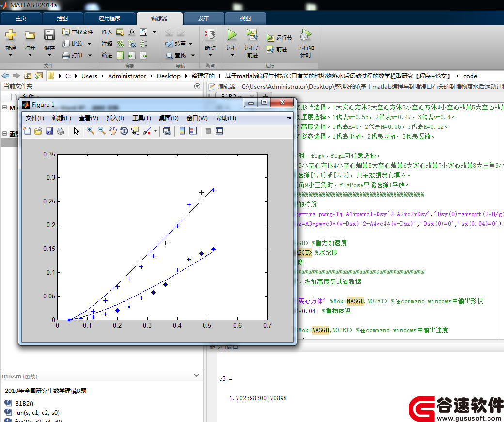The height and width of the screenshot is (422, 504).
Task: Open the Run (运行) dropdown arrow
Action: [232, 55]
